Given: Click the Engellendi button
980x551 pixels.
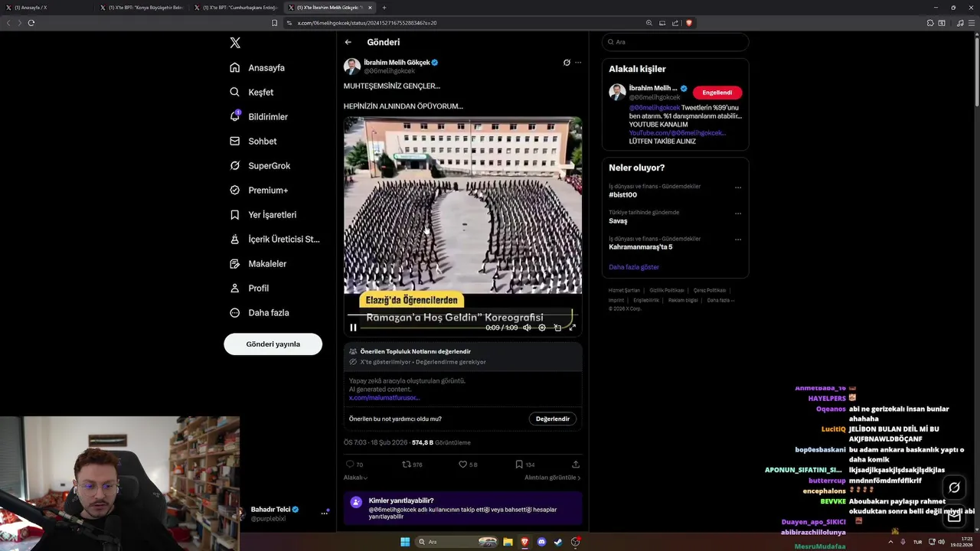Looking at the screenshot, I should (717, 93).
